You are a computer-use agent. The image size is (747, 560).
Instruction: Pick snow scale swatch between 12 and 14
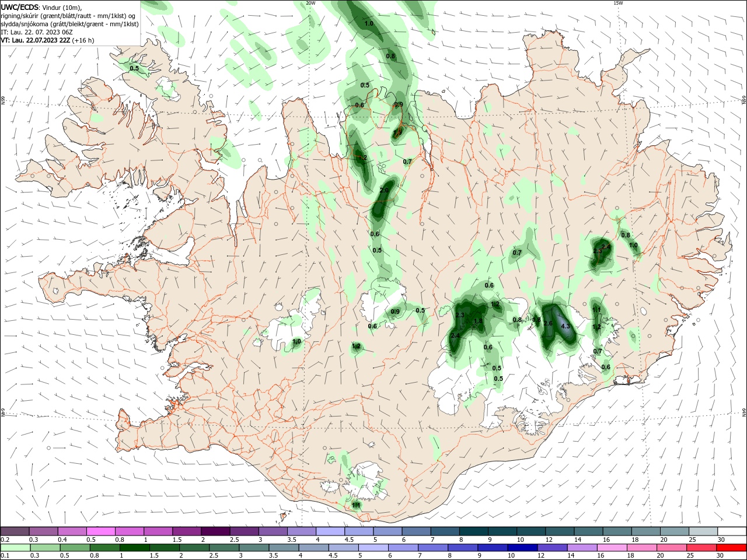pos(558,531)
